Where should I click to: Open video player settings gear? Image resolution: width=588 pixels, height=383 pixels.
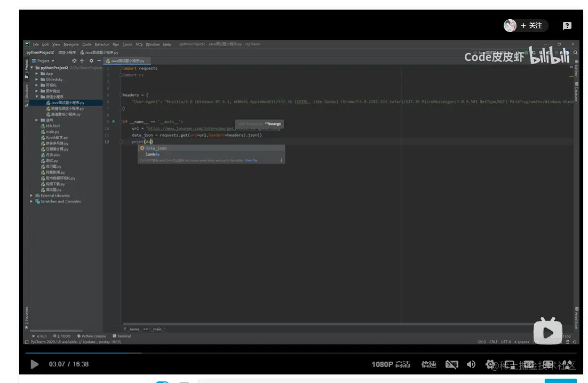click(490, 364)
